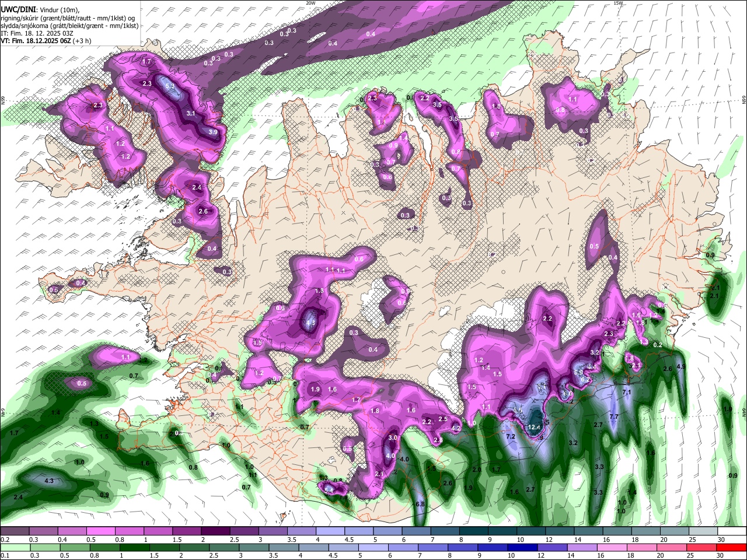Click the 3.9 snow value in the Westfjords
747x560 pixels.
[213, 132]
